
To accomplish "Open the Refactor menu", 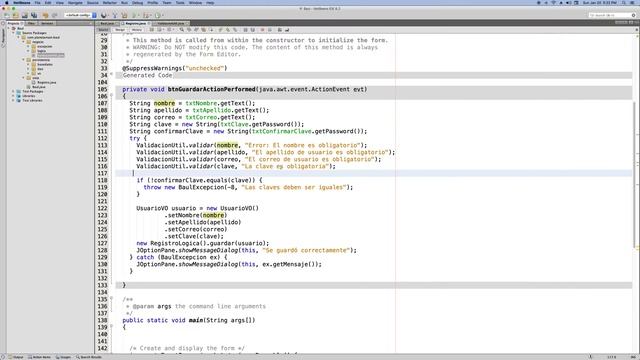I will 110,3.
